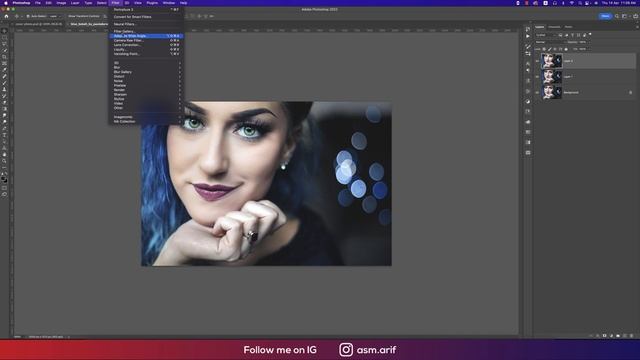Viewport: 640px width, 360px height.
Task: Open the workspace switcher icon next to search
Action: tap(624, 16)
